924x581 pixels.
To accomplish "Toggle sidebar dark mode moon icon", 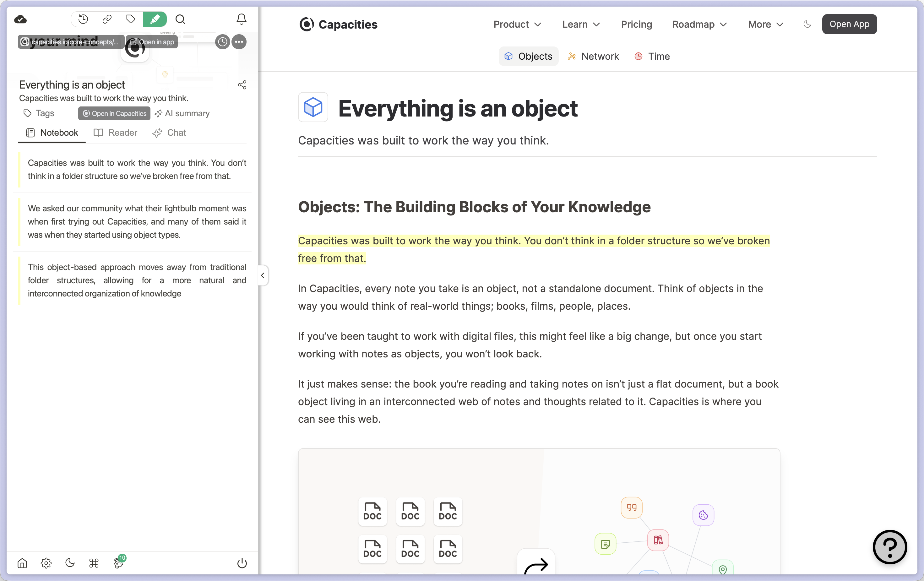I will pos(70,563).
